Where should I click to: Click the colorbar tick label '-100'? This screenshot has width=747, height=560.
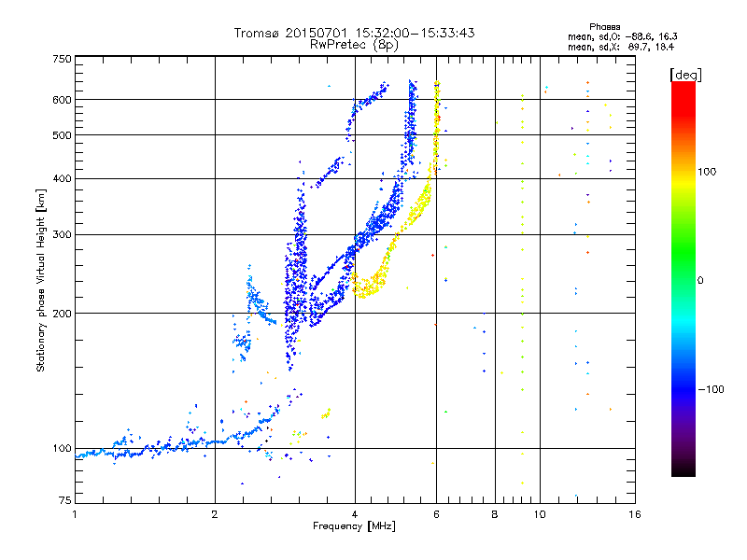(712, 389)
